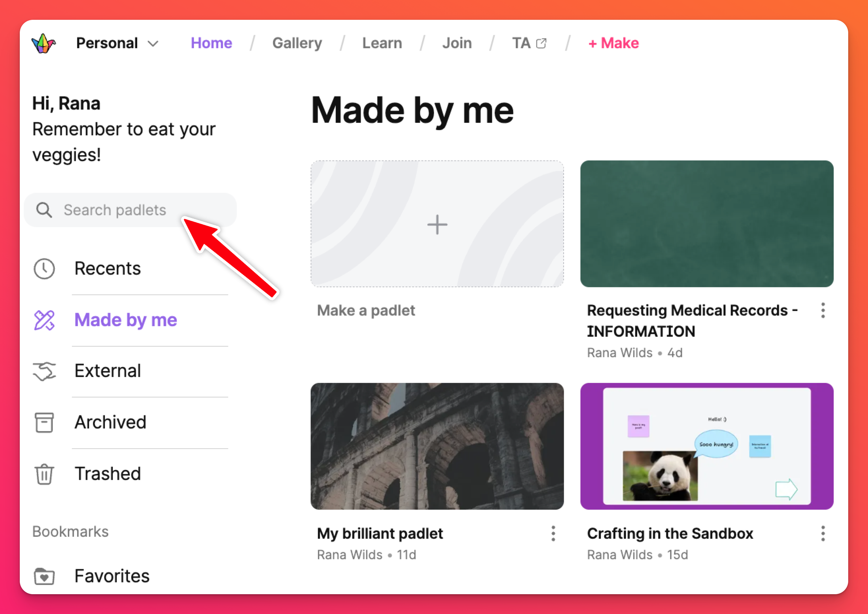Image resolution: width=868 pixels, height=614 pixels.
Task: Open the Join page
Action: pyautogui.click(x=457, y=44)
